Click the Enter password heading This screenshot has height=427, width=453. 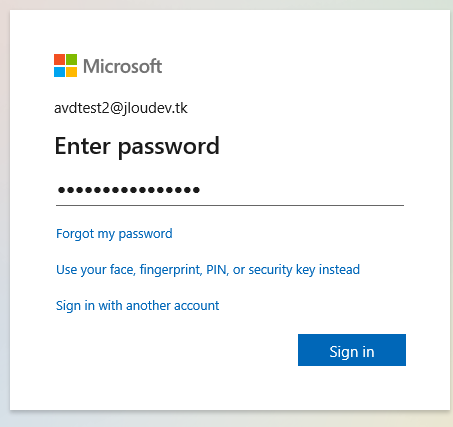point(137,146)
